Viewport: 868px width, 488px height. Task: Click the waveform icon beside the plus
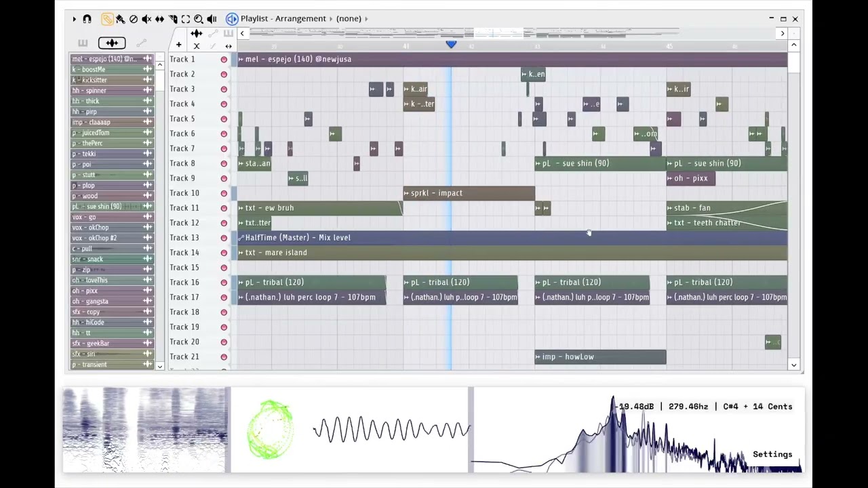pos(196,33)
